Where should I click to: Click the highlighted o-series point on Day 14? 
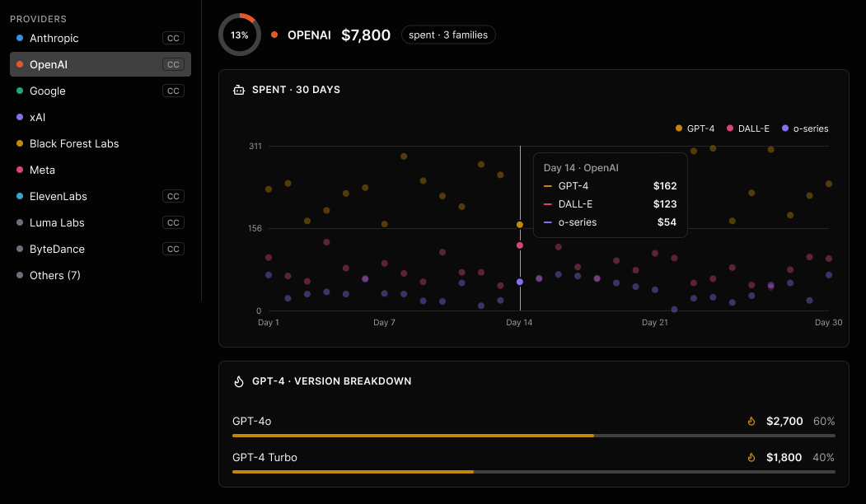[520, 282]
